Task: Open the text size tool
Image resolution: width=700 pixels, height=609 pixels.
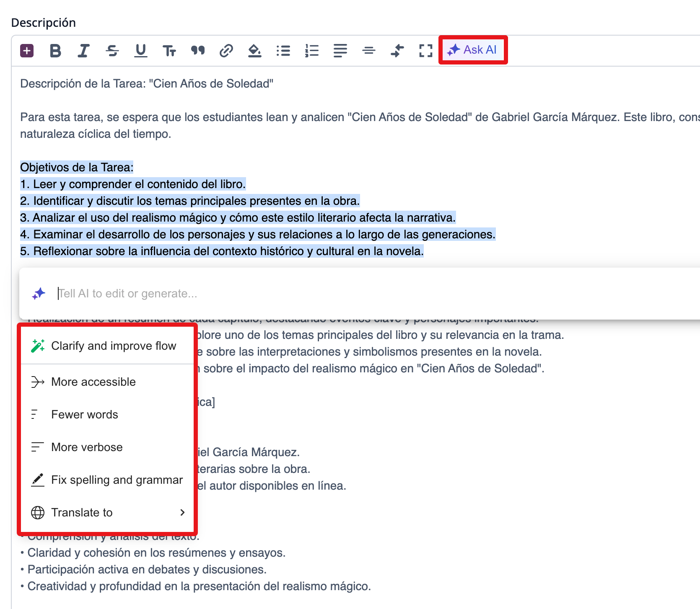Action: click(x=169, y=51)
